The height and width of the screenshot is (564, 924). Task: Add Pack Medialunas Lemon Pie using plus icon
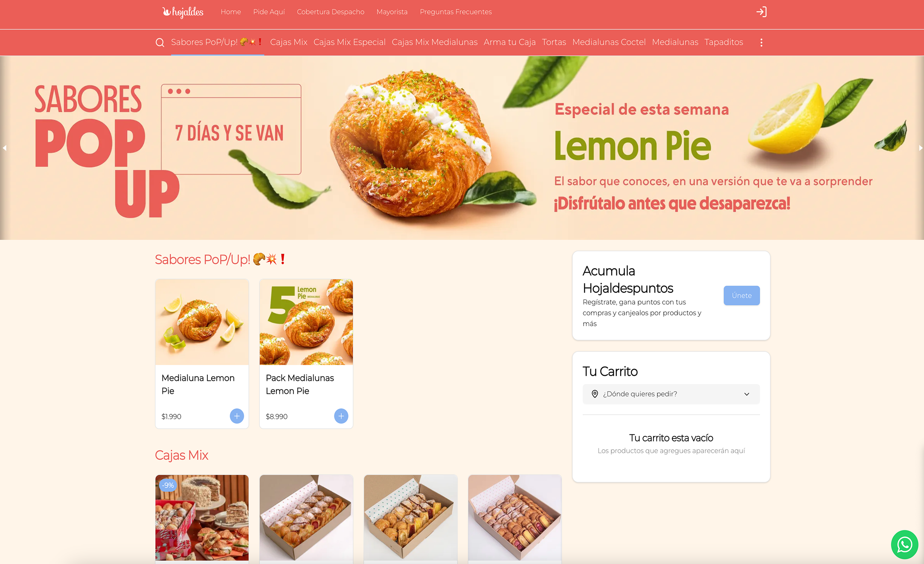pyautogui.click(x=341, y=416)
